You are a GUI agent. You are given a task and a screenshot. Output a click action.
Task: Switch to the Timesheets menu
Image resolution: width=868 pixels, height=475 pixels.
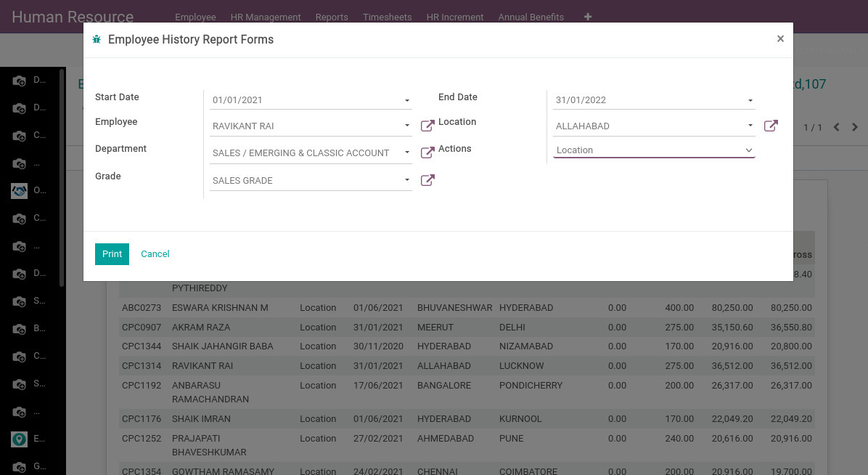(x=387, y=17)
